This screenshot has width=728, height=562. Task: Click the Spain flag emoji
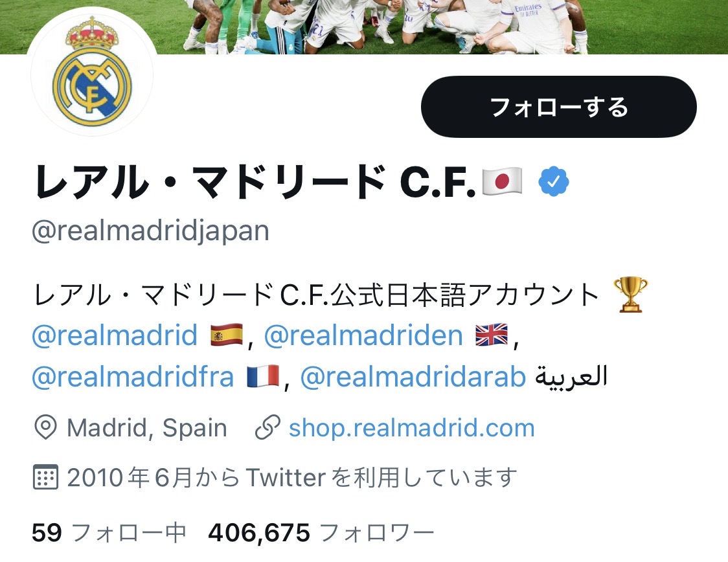[227, 335]
